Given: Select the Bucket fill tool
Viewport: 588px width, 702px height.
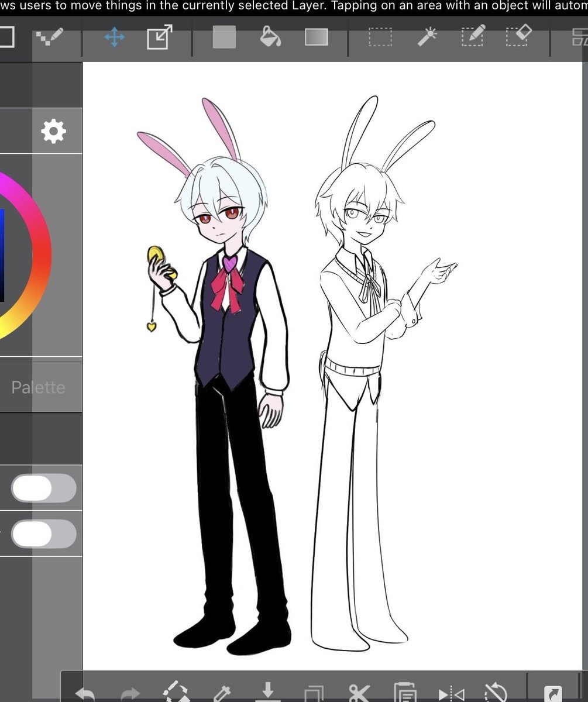Looking at the screenshot, I should click(x=270, y=37).
